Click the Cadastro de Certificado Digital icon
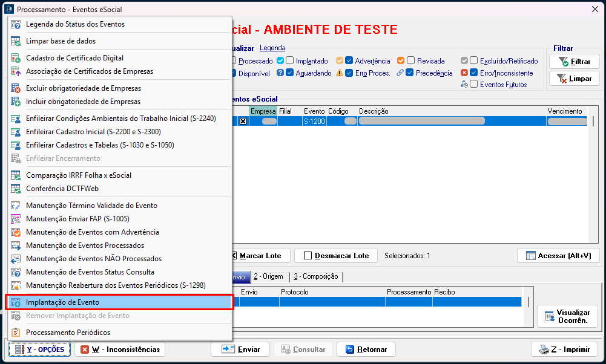 tap(16, 58)
